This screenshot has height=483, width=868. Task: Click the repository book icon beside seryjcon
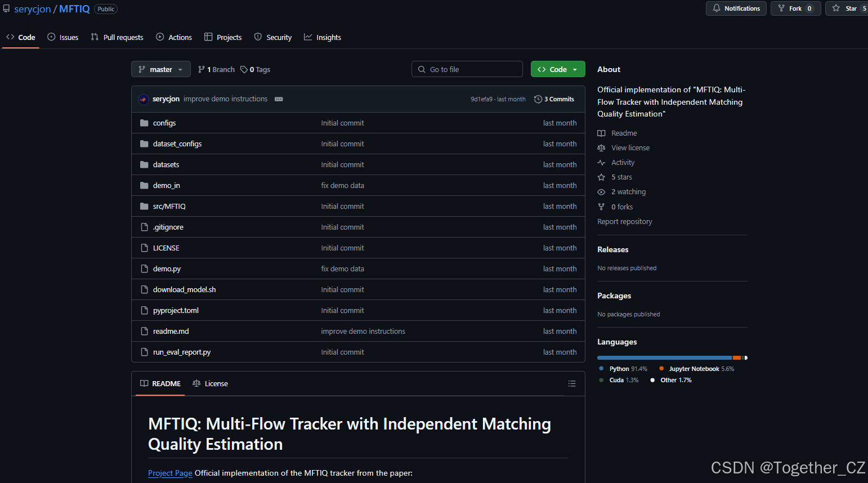pos(6,8)
